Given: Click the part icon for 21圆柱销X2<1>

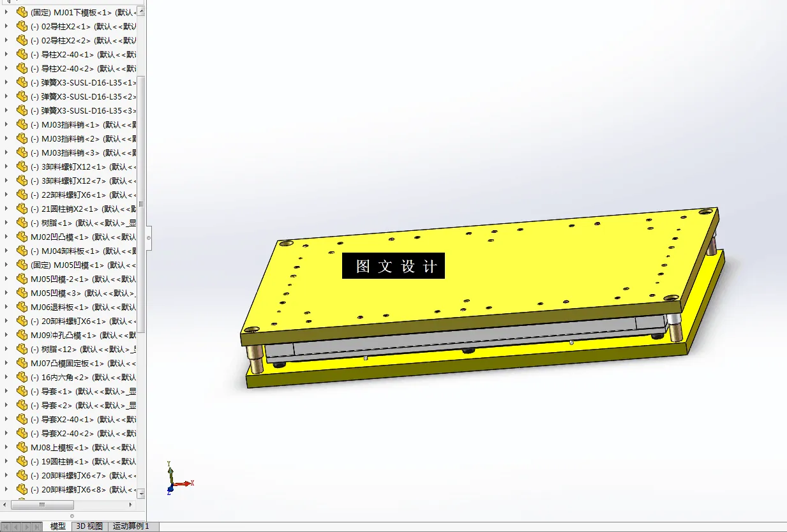Looking at the screenshot, I should pos(22,209).
